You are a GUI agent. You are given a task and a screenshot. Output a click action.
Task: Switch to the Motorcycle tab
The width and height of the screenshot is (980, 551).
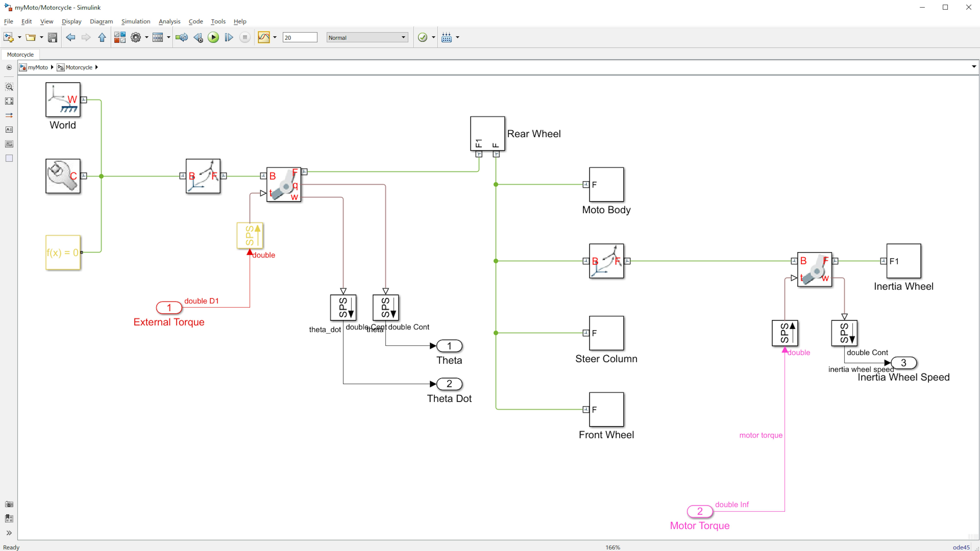[x=20, y=54]
